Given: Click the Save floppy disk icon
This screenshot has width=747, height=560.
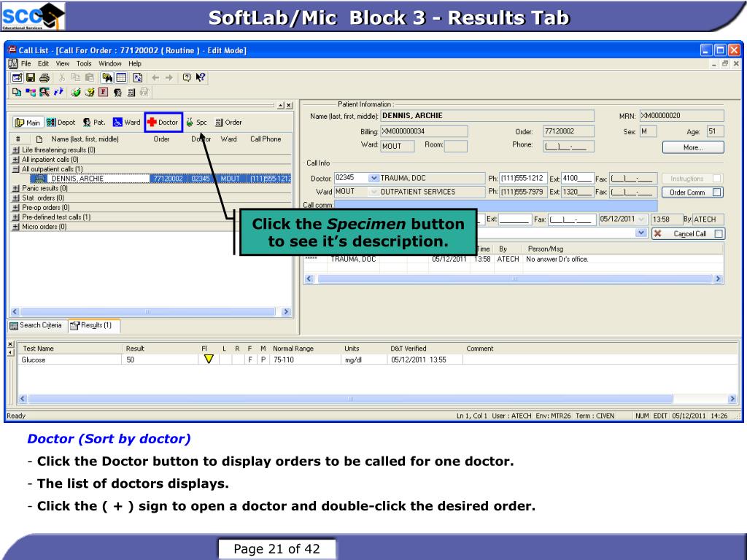Looking at the screenshot, I should pyautogui.click(x=31, y=77).
